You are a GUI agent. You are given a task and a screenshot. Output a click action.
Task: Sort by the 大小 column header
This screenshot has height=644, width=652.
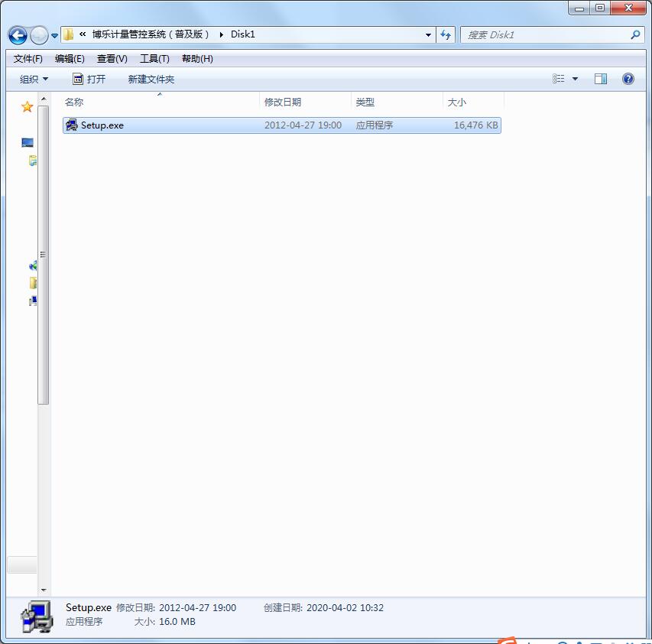coord(474,102)
